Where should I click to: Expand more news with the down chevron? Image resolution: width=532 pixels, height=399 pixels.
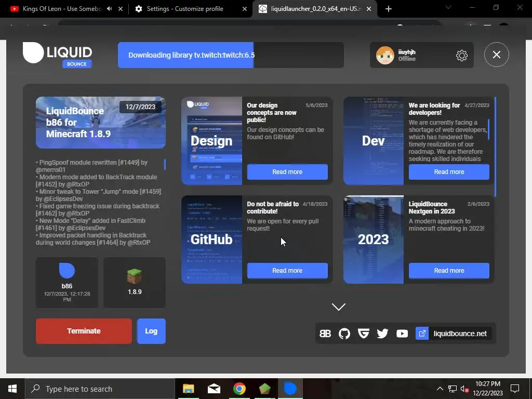tap(339, 307)
